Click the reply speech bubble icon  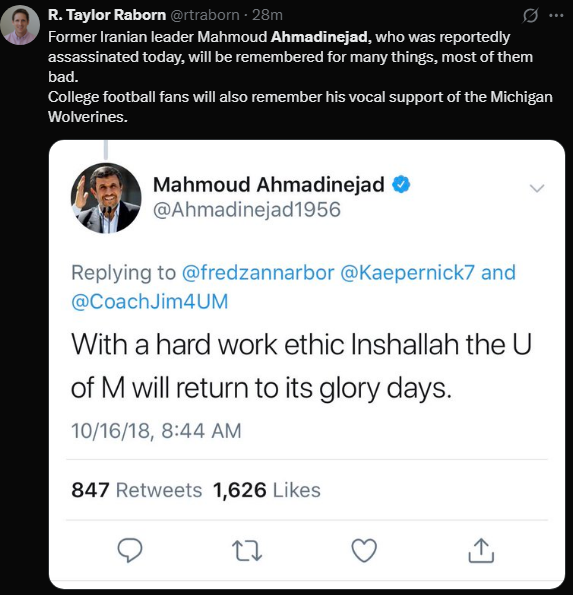pos(130,550)
